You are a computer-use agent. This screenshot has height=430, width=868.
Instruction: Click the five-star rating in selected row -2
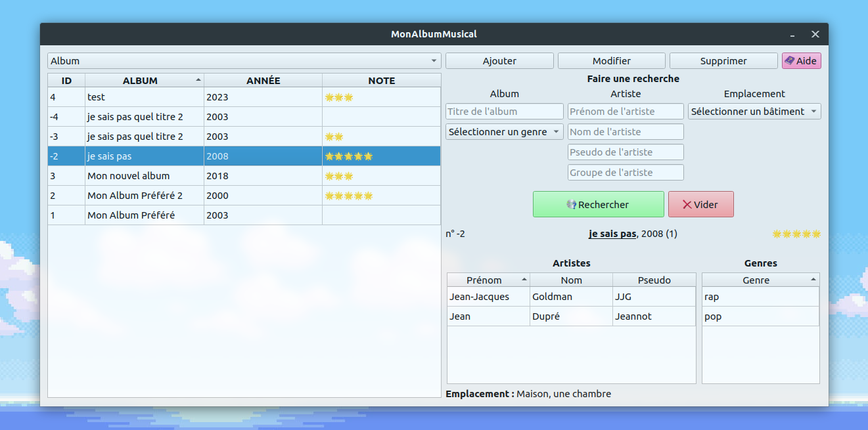pyautogui.click(x=349, y=156)
